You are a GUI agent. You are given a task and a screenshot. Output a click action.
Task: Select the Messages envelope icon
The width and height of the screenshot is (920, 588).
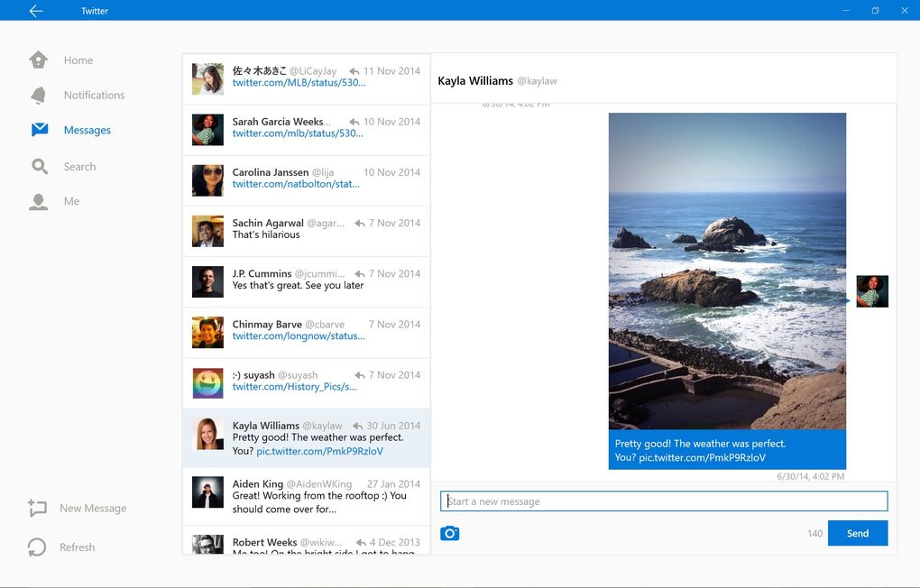(x=39, y=130)
